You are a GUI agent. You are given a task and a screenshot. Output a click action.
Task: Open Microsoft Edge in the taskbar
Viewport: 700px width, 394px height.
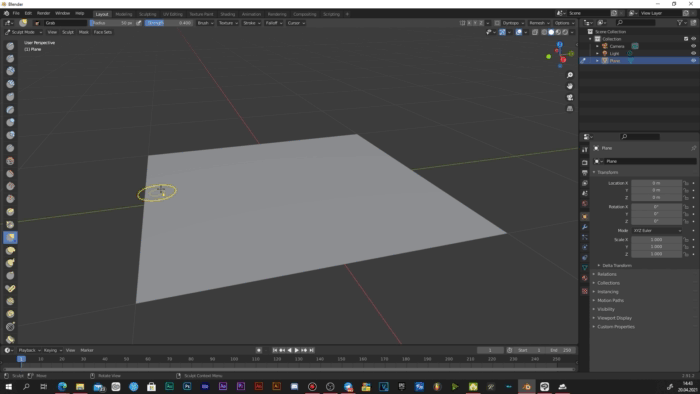[x=62, y=386]
